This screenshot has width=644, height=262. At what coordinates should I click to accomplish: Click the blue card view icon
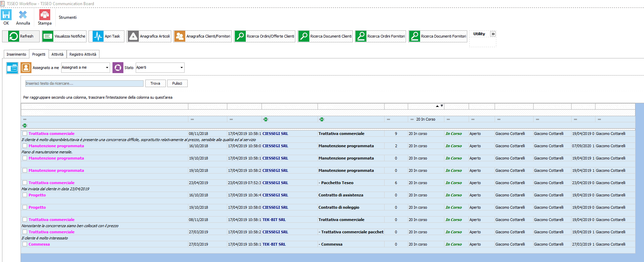tap(12, 68)
